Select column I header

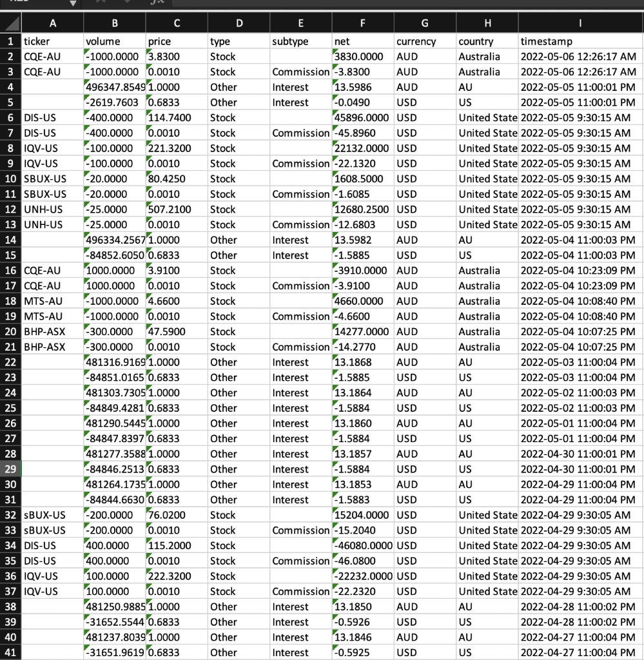pyautogui.click(x=581, y=23)
